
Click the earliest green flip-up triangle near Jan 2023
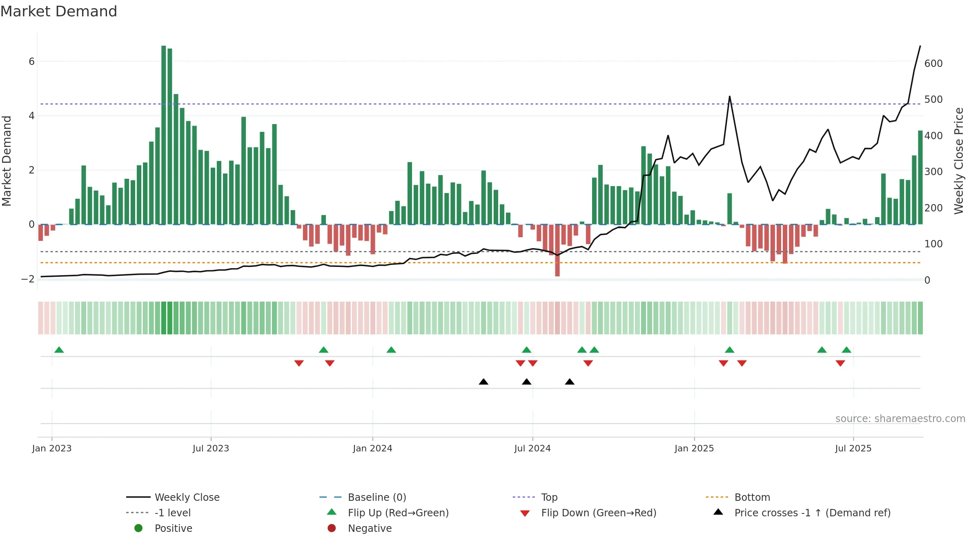(x=59, y=350)
